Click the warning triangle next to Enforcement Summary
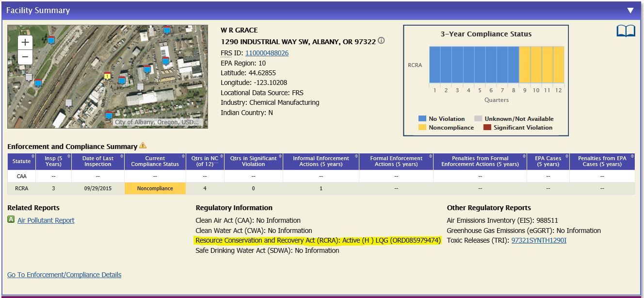 tap(143, 145)
